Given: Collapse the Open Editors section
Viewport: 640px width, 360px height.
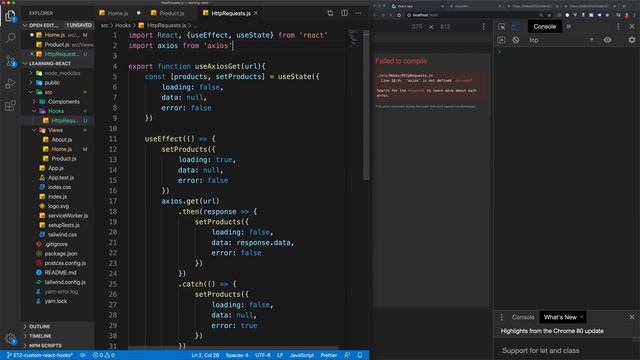Looking at the screenshot, I should (58, 25).
